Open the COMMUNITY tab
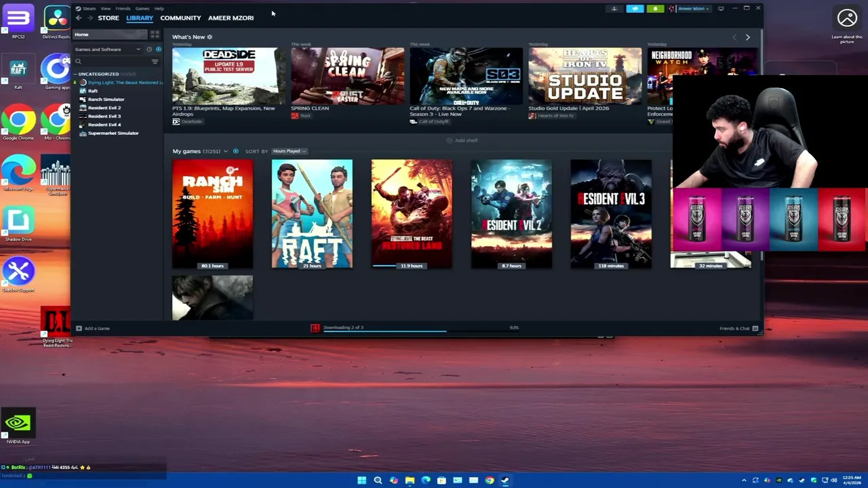The width and height of the screenshot is (868, 488). coord(180,18)
